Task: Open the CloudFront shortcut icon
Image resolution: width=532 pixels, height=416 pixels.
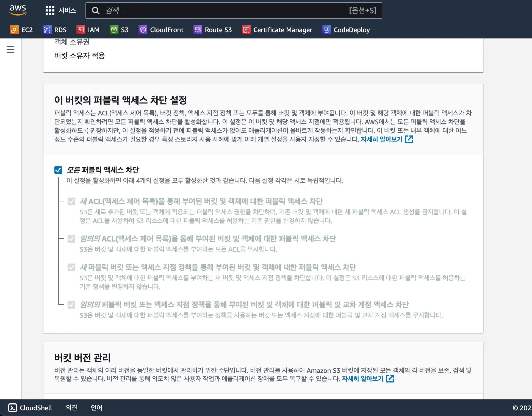Action: click(143, 30)
